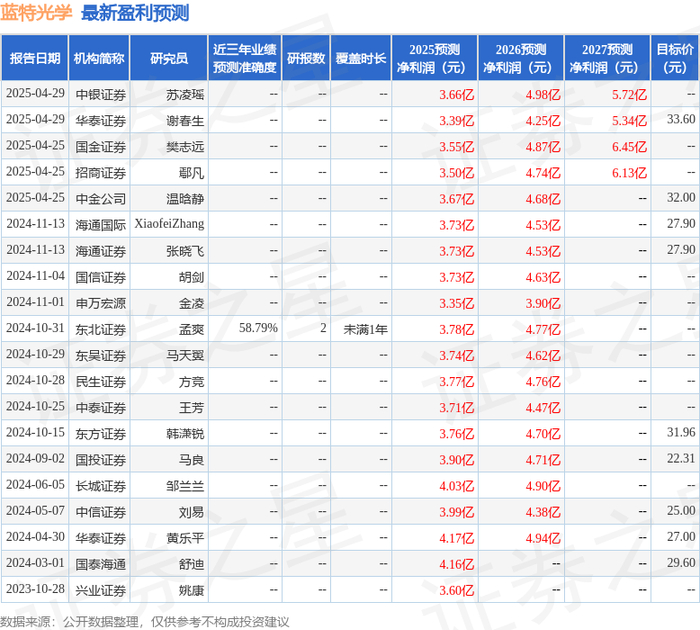
Task: Select the 2023-10-28 report date cell
Action: tap(36, 589)
